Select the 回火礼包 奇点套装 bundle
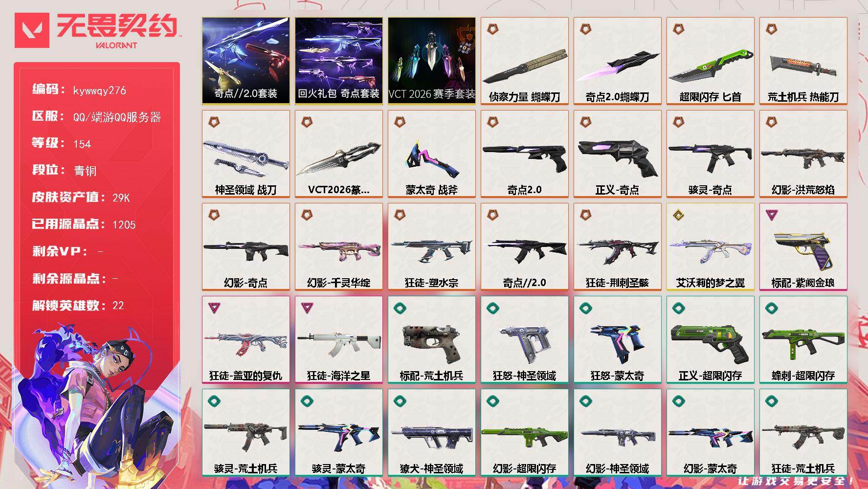The height and width of the screenshot is (489, 868). click(x=338, y=61)
